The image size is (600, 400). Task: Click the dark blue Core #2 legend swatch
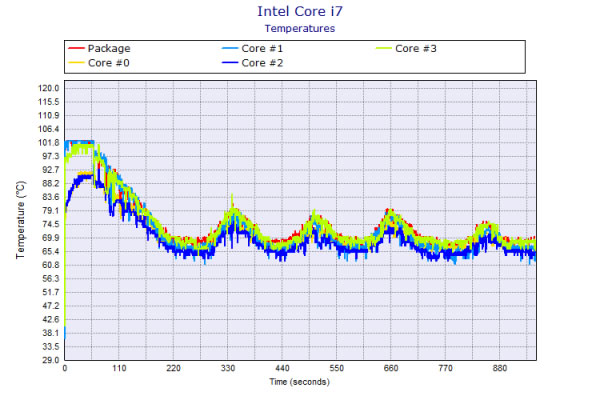pyautogui.click(x=230, y=63)
